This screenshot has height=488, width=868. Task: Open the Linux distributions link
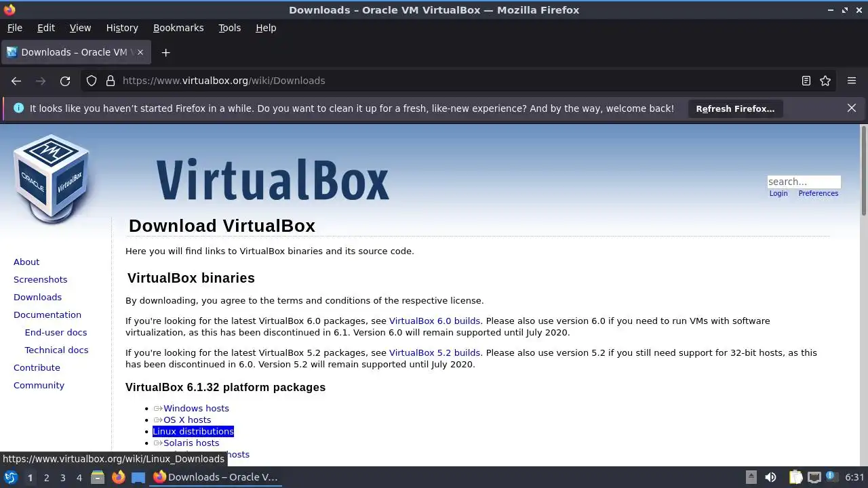tap(193, 431)
